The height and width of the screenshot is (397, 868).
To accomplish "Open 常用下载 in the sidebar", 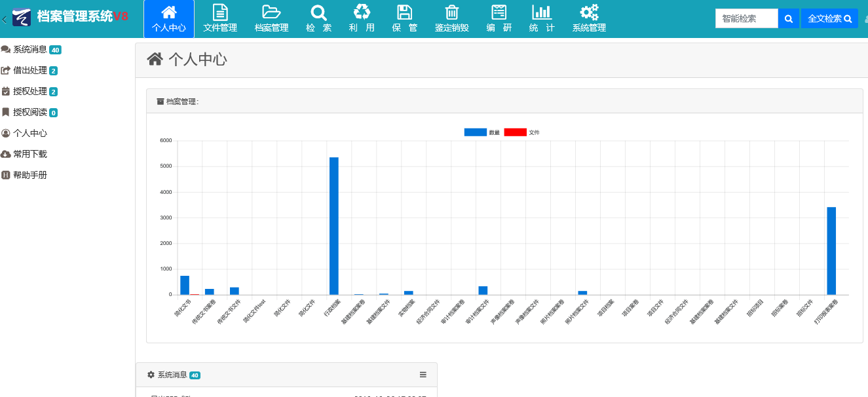I will [29, 154].
